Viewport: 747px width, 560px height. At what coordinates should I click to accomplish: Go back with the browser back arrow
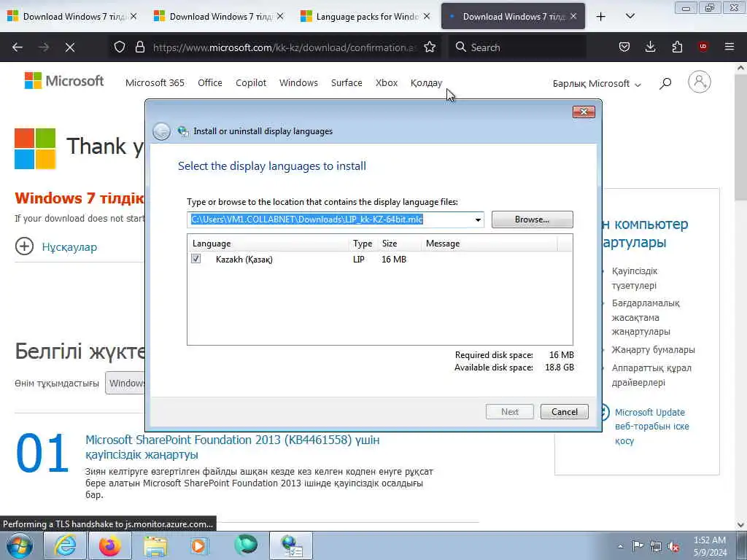click(x=18, y=47)
